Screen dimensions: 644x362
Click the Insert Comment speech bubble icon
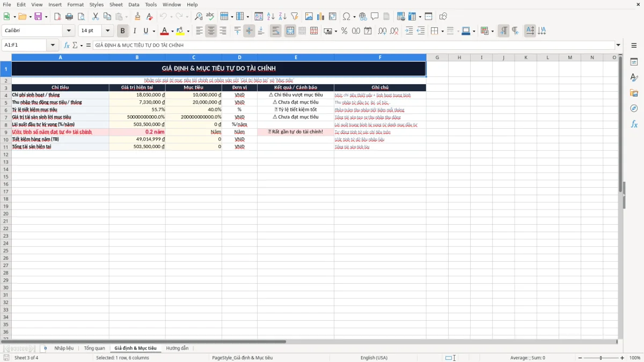375,17
